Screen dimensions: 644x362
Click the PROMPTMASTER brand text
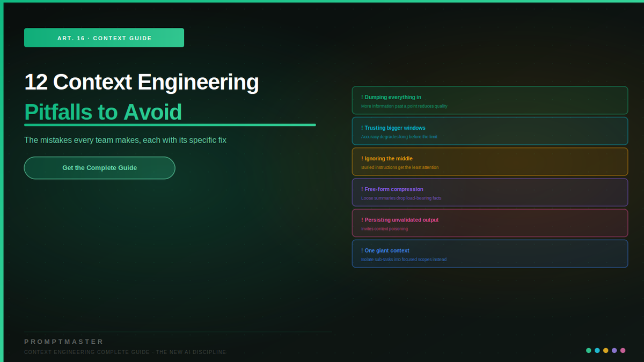click(64, 342)
